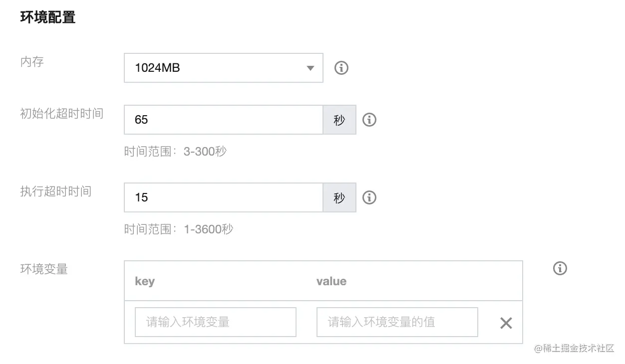The height and width of the screenshot is (364, 625).
Task: Click the 内存 field label
Action: (32, 62)
